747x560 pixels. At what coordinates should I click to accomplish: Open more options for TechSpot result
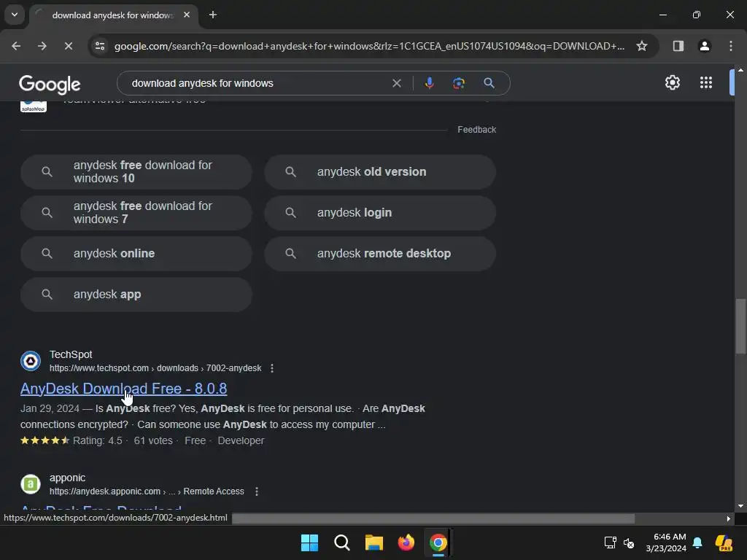[x=272, y=368]
